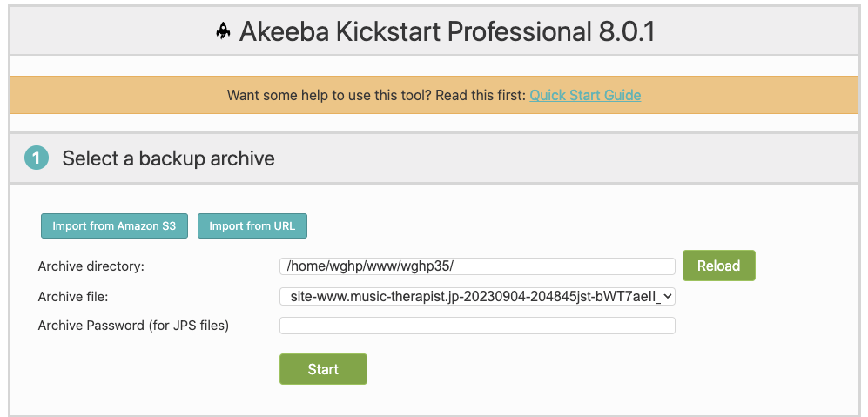The width and height of the screenshot is (868, 417).
Task: Reload the archive directory listing
Action: 718,266
